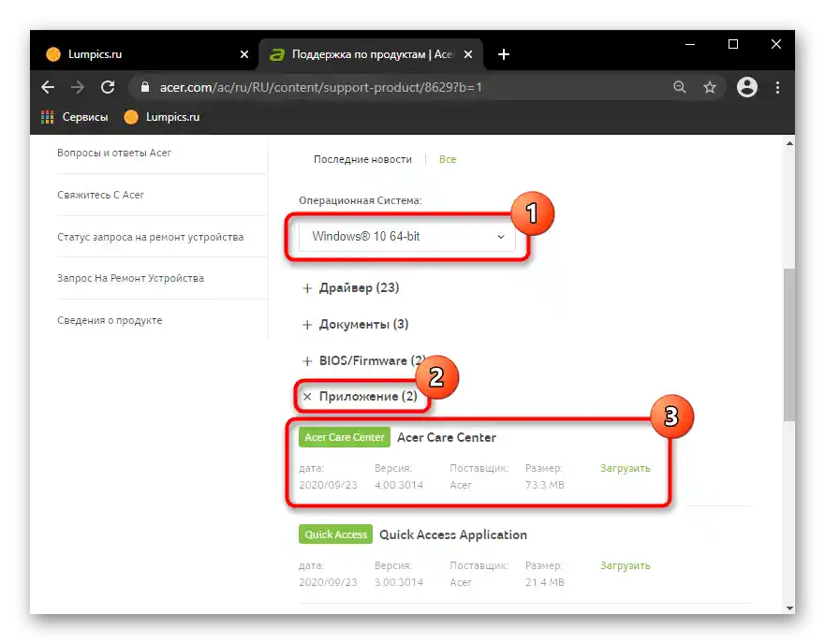Screen dimensions: 825x644
Task: Click version 4.00.3014 text
Action: (399, 485)
